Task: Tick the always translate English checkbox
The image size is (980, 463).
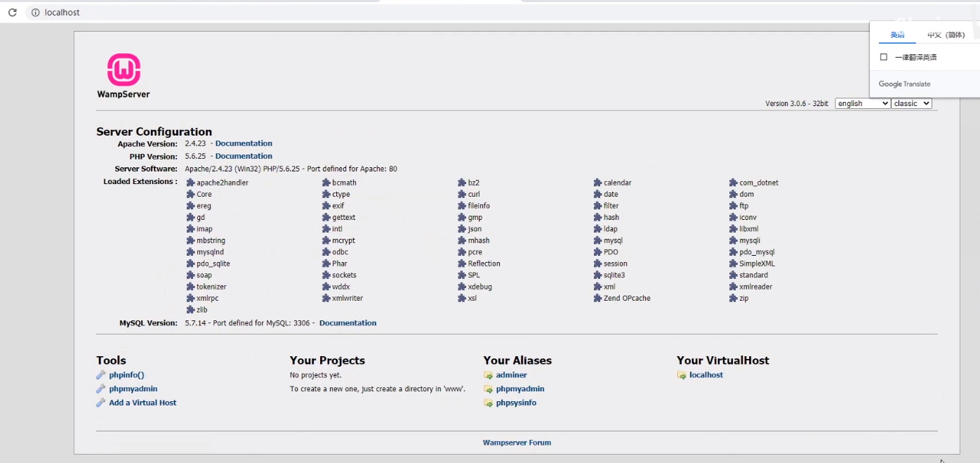Action: coord(884,57)
